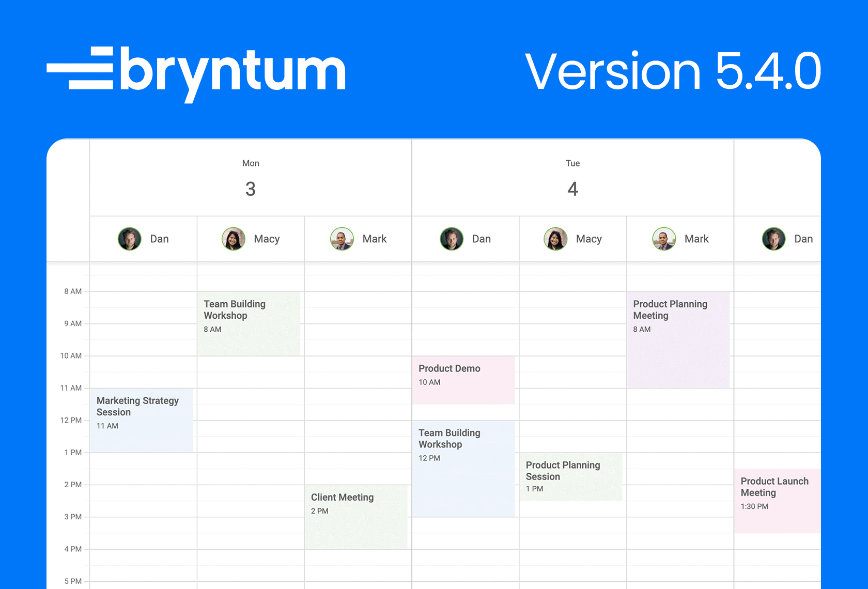This screenshot has width=868, height=589.
Task: Open Tuesday's Team Building Workshop 12 PM event
Action: pyautogui.click(x=463, y=469)
